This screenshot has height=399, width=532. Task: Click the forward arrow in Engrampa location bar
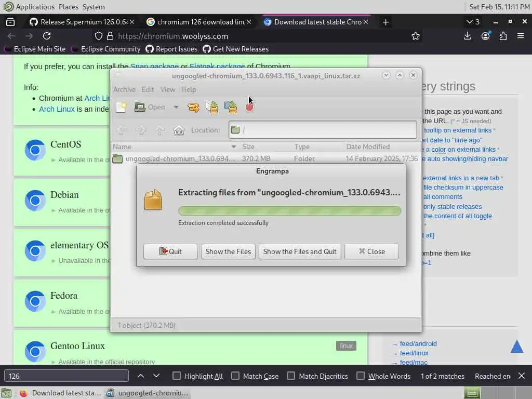[x=141, y=130]
